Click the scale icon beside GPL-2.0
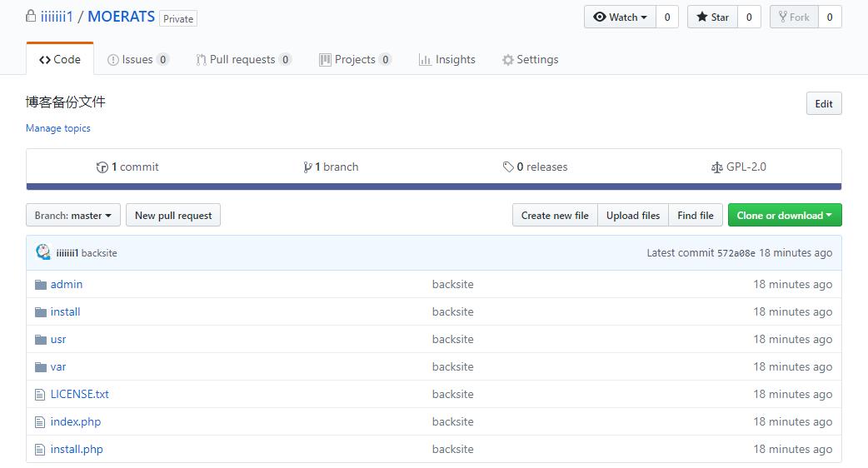 [x=717, y=167]
